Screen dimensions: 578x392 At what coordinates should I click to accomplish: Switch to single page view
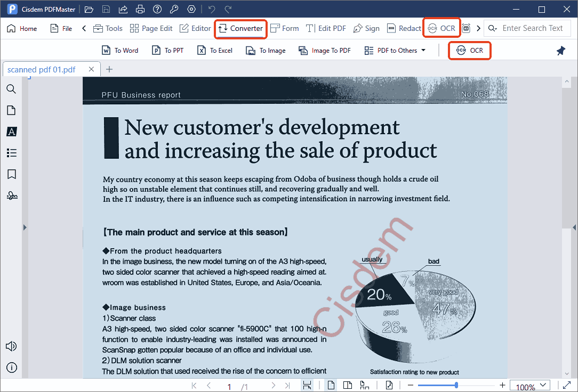[x=331, y=386]
